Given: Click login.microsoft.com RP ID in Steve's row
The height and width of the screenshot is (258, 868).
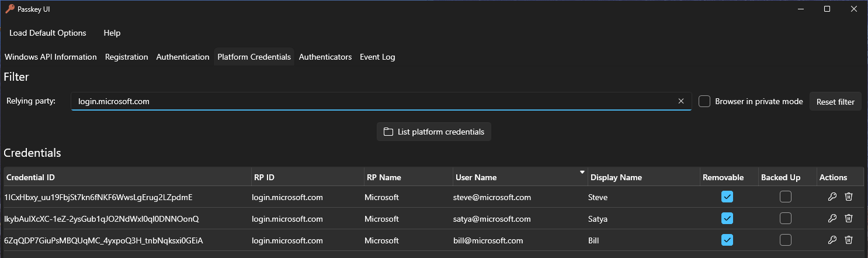Looking at the screenshot, I should (287, 197).
